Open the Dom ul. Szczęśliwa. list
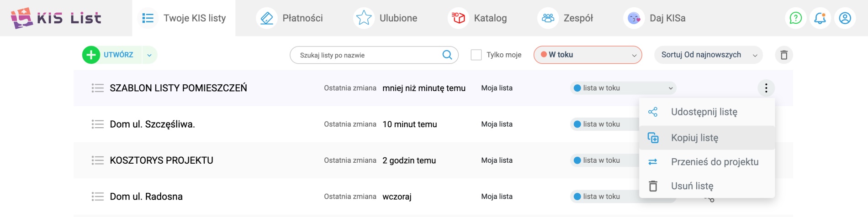 point(152,124)
